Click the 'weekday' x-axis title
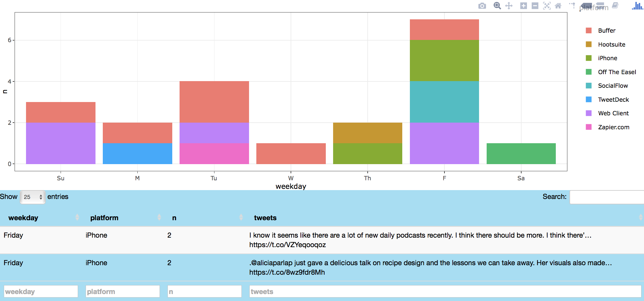 coord(291,186)
